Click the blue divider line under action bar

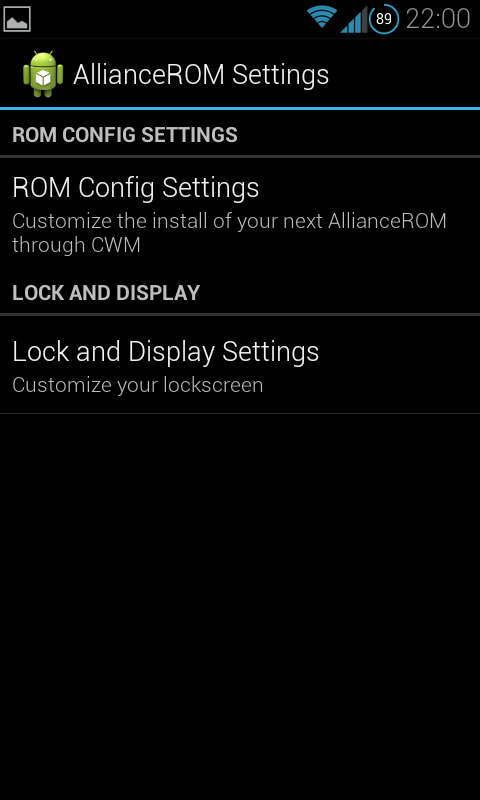pyautogui.click(x=240, y=108)
